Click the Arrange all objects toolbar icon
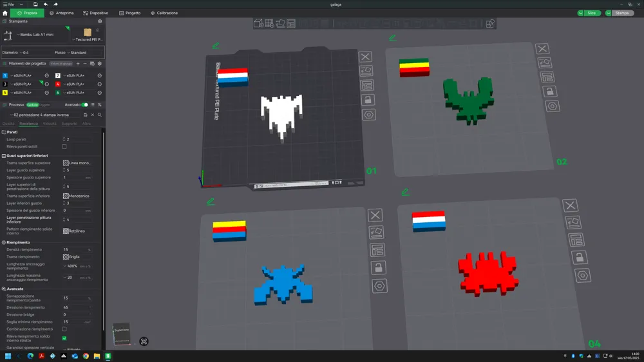 [x=291, y=23]
